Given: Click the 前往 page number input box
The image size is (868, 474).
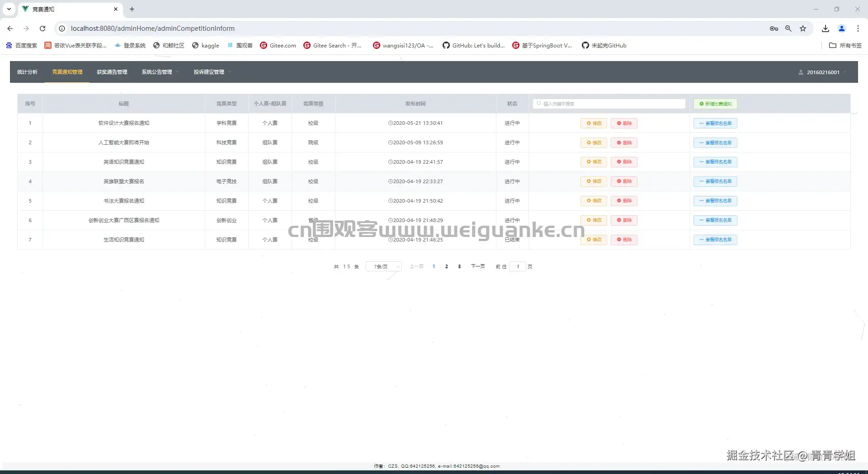Looking at the screenshot, I should [518, 267].
